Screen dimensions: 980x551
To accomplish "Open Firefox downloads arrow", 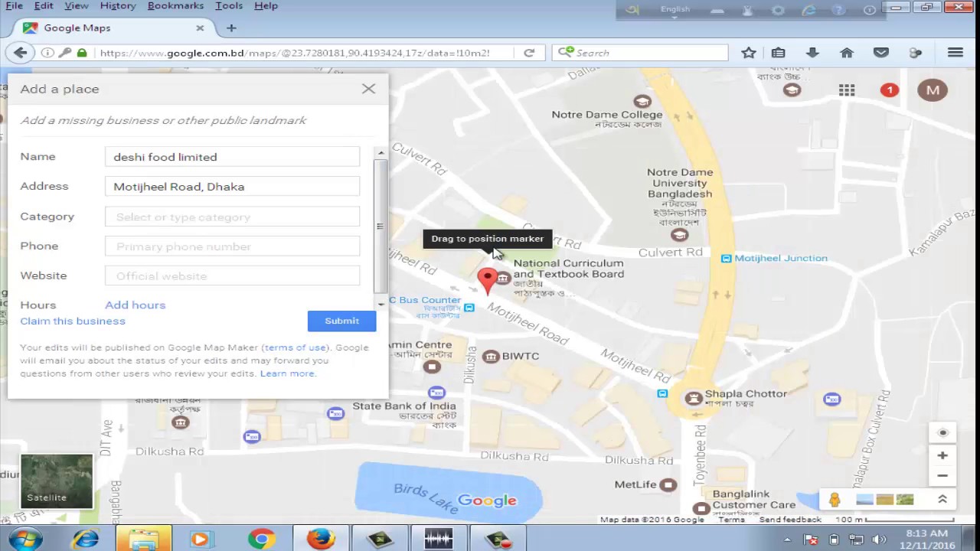I will [x=812, y=53].
